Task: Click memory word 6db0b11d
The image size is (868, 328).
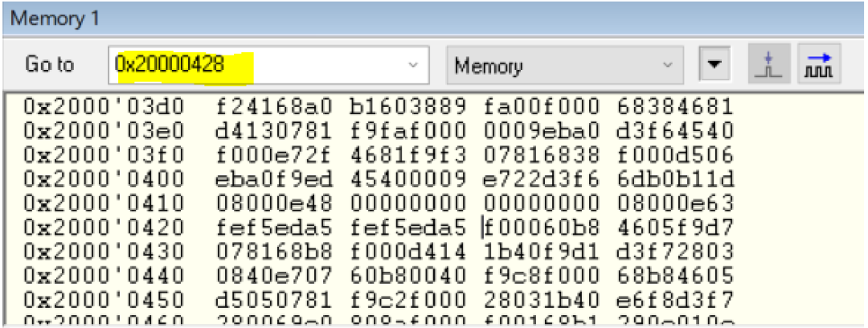Action: pyautogui.click(x=676, y=178)
